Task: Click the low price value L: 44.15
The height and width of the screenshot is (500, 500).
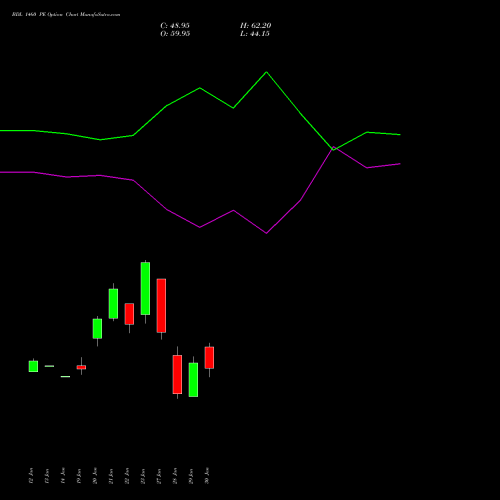Action: (255, 34)
